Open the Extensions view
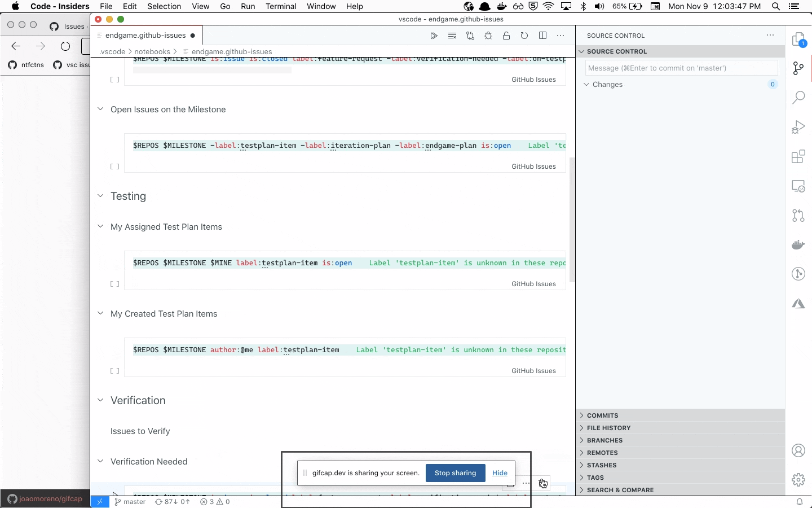The height and width of the screenshot is (508, 812). coord(798,156)
